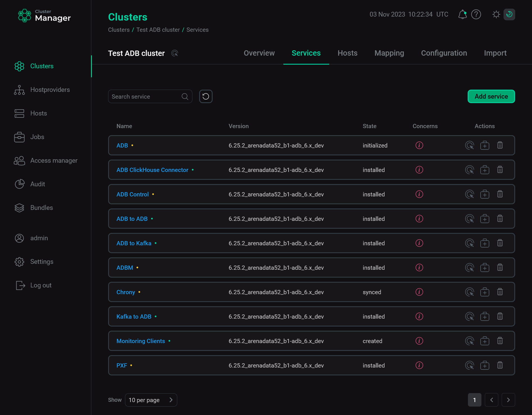
Task: Open the ADB ClickHouse Connector link
Action: [152, 170]
